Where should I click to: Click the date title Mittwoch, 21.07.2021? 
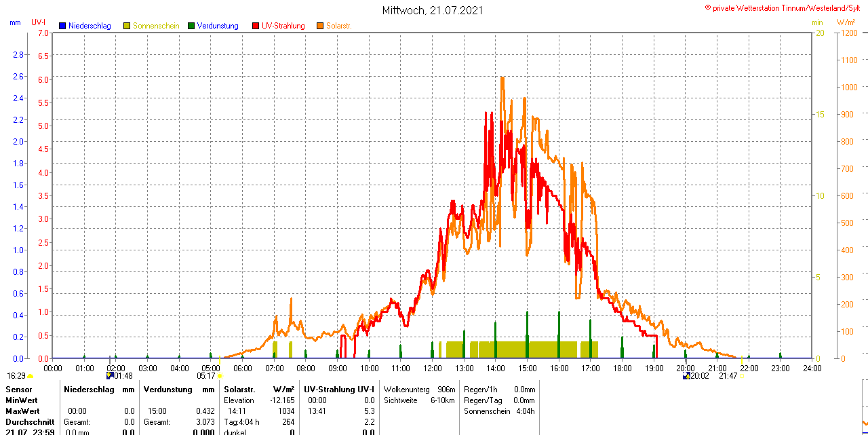point(433,10)
